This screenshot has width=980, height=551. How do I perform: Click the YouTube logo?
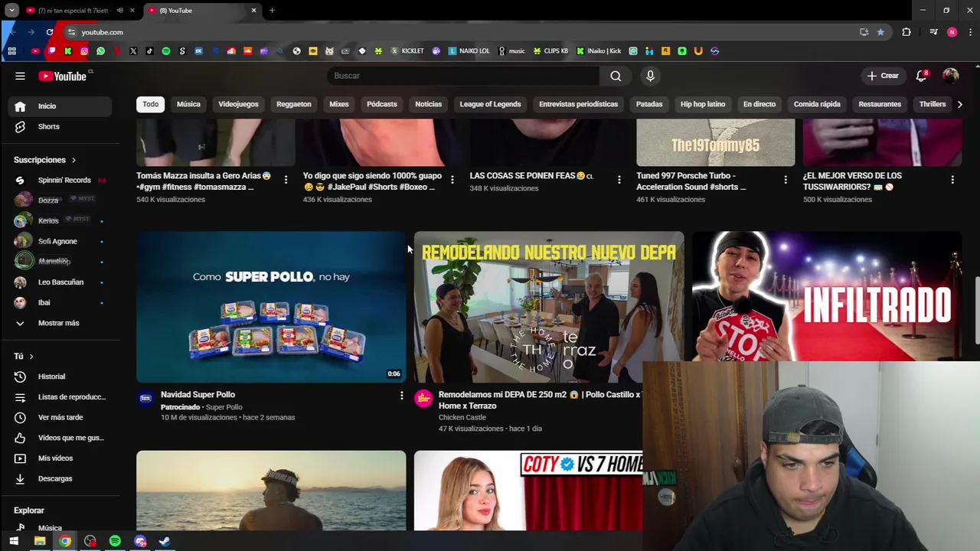[x=64, y=76]
